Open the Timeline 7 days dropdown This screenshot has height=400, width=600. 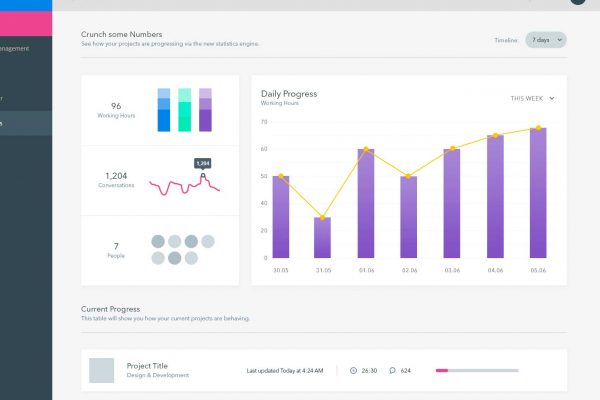click(x=546, y=40)
